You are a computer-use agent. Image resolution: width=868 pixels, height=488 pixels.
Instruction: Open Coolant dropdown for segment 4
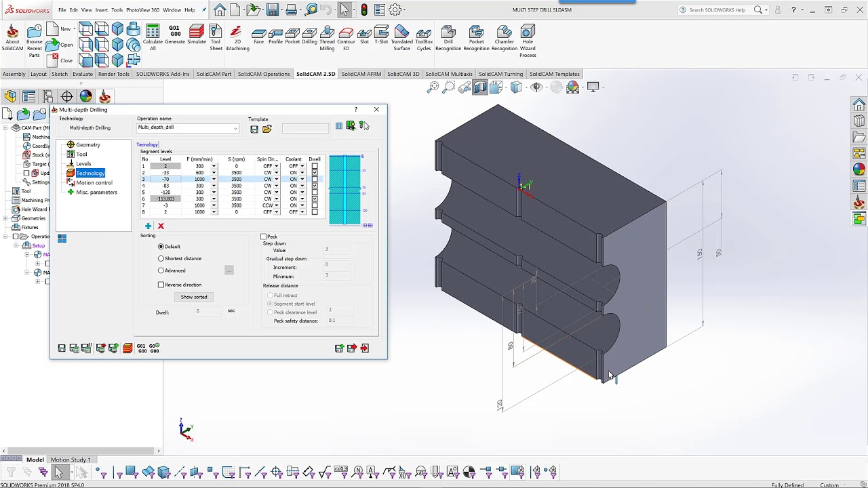click(x=302, y=186)
